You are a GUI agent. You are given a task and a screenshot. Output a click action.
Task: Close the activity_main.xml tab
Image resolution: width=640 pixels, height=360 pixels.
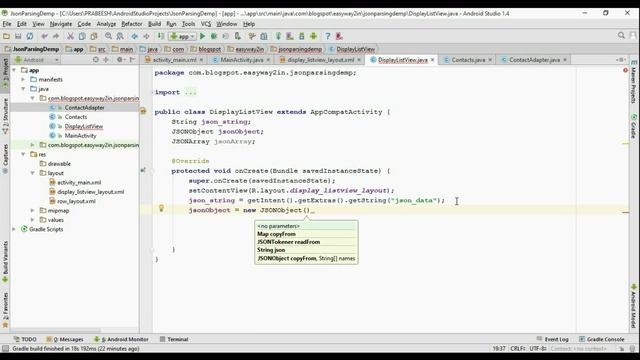(201, 60)
